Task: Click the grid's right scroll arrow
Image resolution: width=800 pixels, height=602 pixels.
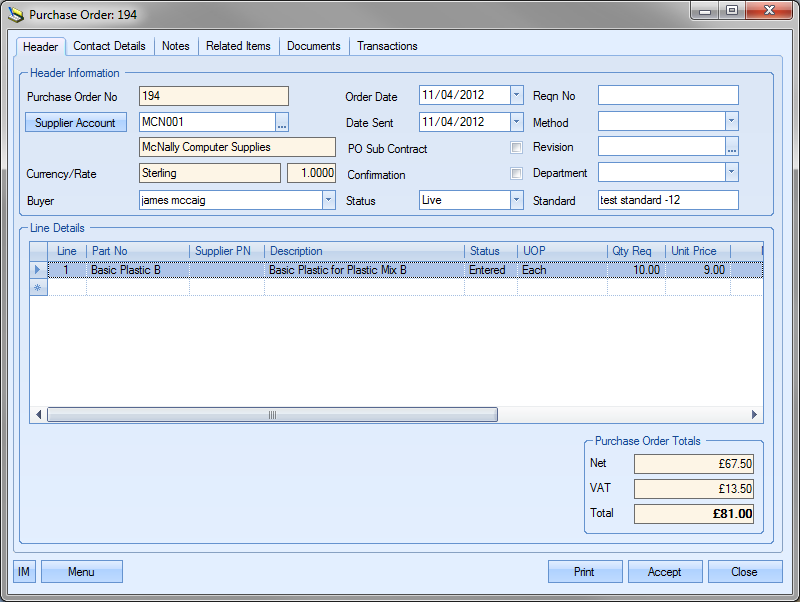Action: click(755, 414)
